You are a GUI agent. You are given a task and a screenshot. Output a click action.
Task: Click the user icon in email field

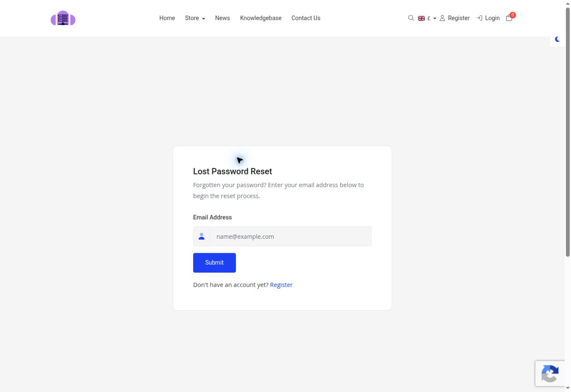202,236
